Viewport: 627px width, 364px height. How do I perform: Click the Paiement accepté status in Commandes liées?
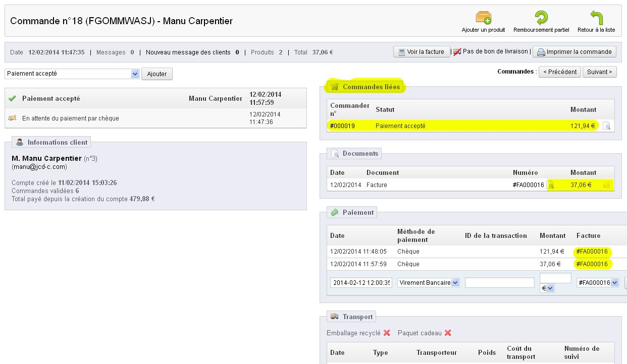(x=400, y=126)
